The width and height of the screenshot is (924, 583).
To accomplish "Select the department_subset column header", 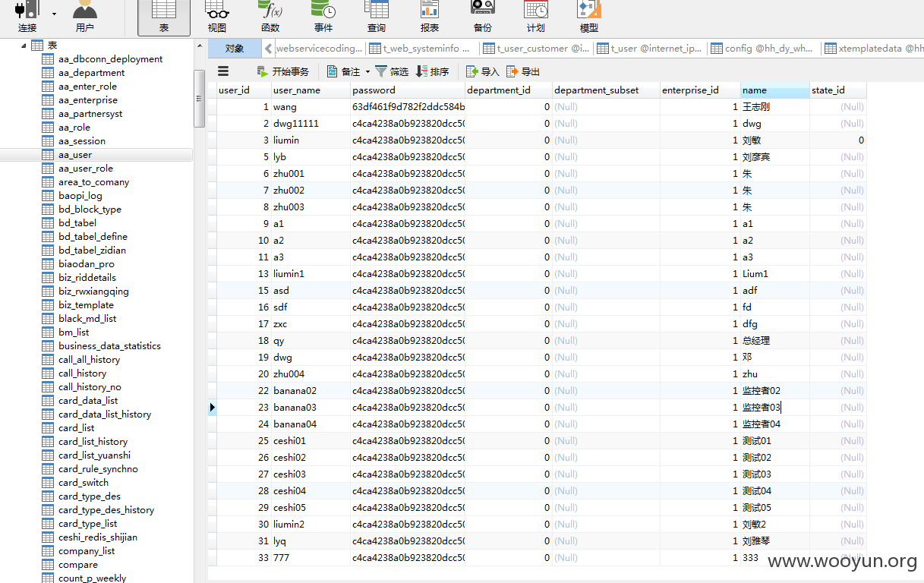I will tap(606, 90).
